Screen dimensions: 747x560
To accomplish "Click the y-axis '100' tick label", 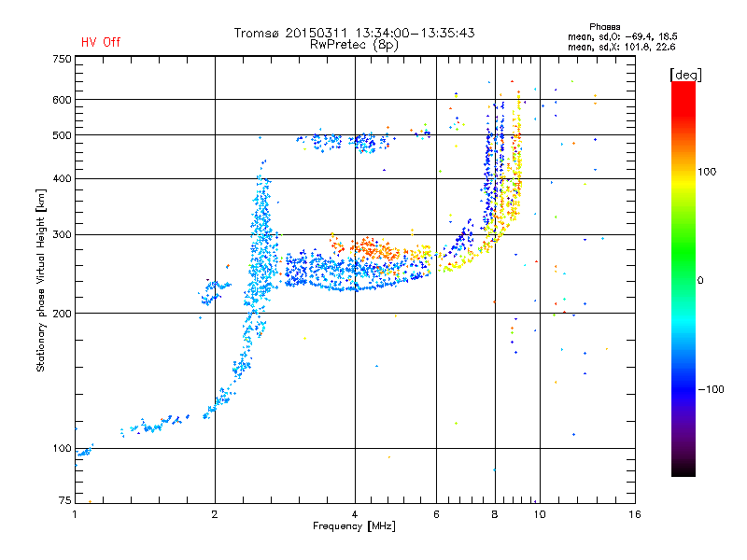I will click(x=62, y=448).
